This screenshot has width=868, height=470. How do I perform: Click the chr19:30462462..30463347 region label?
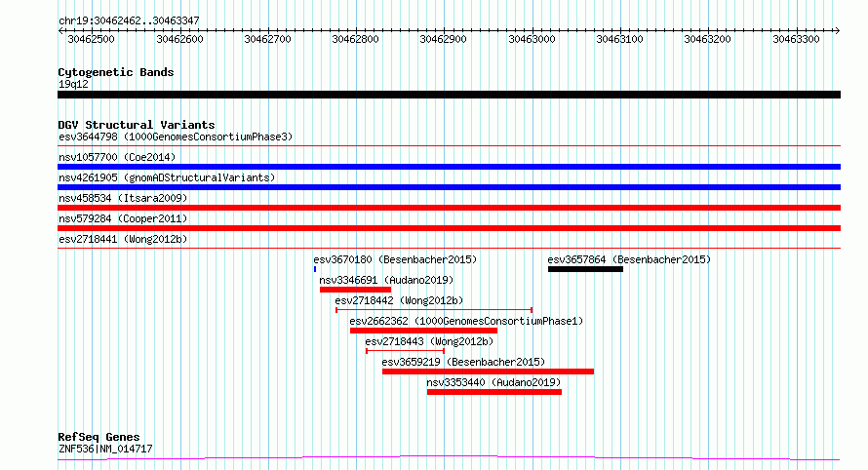coord(129,21)
